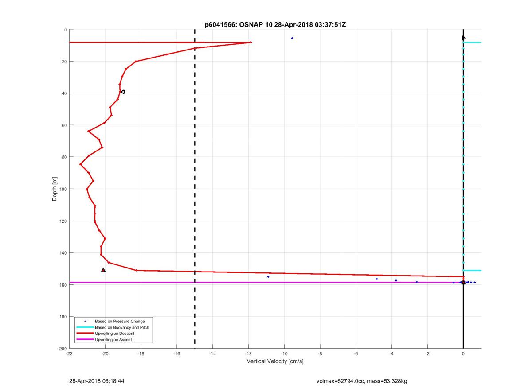Select the 'Based on Buoyancy and Pitch' legend entry
The width and height of the screenshot is (532, 392).
tap(122, 327)
